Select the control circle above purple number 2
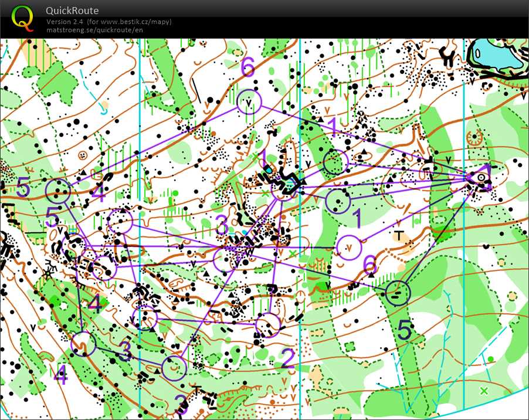 point(268,324)
